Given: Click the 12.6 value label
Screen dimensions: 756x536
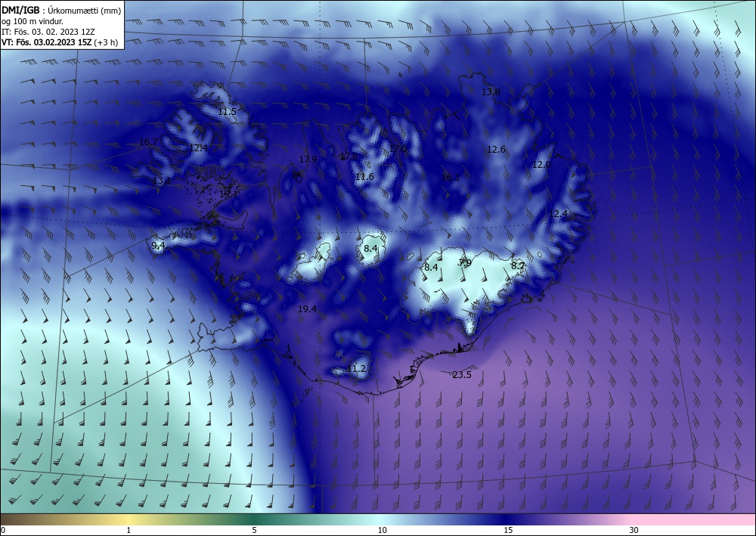Looking at the screenshot, I should [496, 150].
